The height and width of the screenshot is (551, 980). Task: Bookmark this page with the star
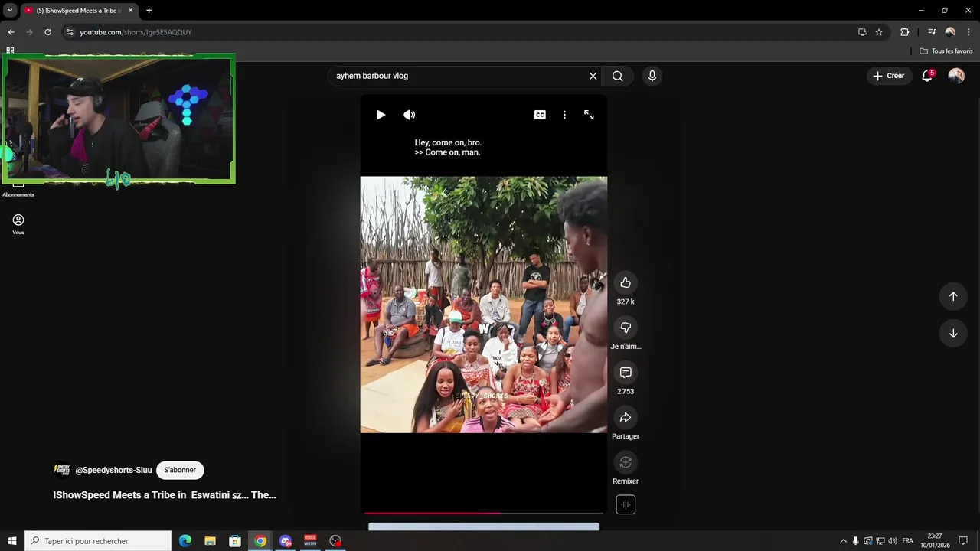879,32
